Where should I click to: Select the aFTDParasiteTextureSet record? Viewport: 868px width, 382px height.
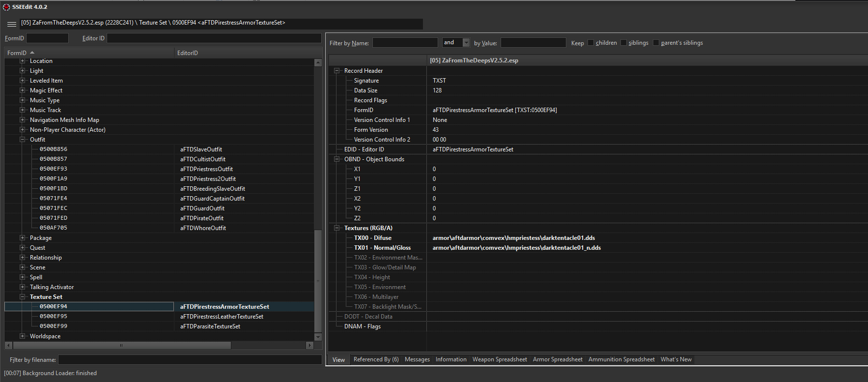tap(210, 326)
